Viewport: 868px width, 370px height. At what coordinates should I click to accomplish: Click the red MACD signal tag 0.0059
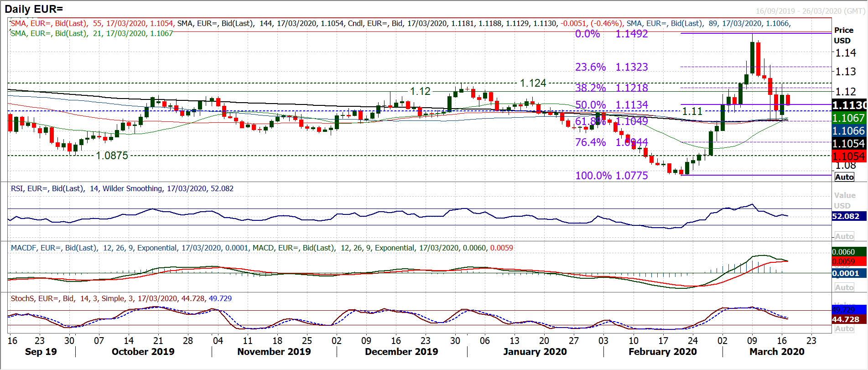848,262
